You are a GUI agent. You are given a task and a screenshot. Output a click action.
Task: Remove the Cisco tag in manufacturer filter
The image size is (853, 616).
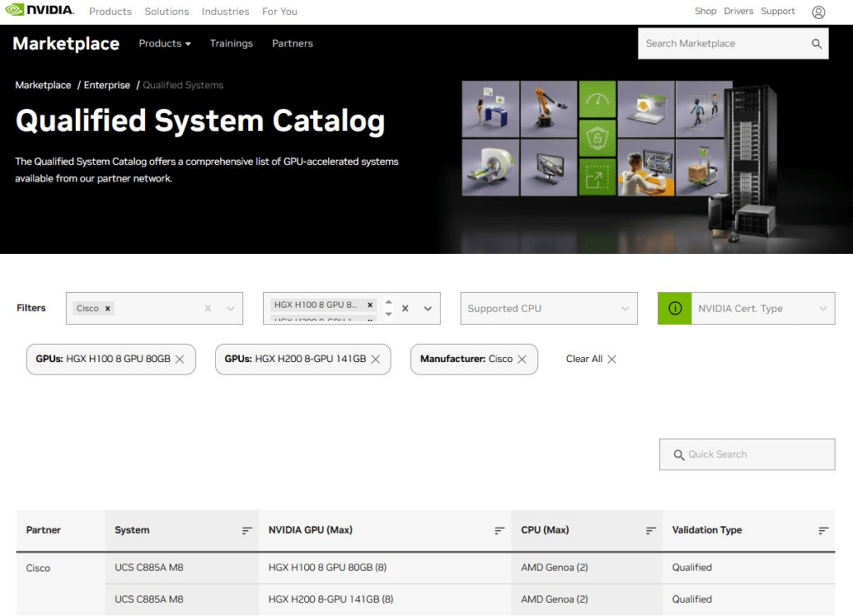coord(107,308)
